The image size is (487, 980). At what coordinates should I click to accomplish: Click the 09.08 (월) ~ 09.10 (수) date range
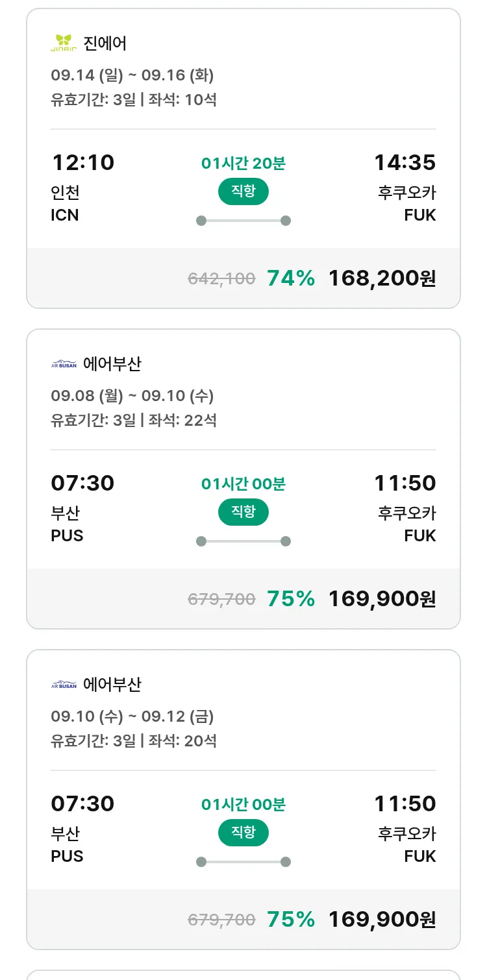tap(132, 396)
